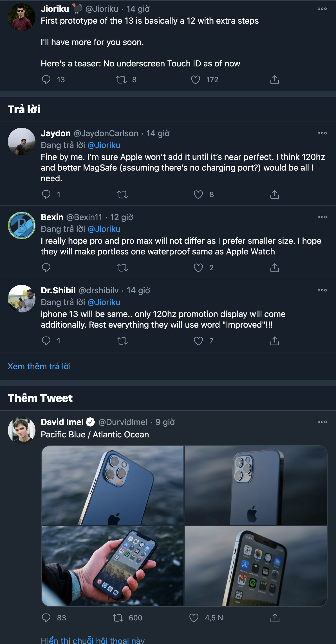Open Bexin's blue B profile avatar

(x=22, y=225)
